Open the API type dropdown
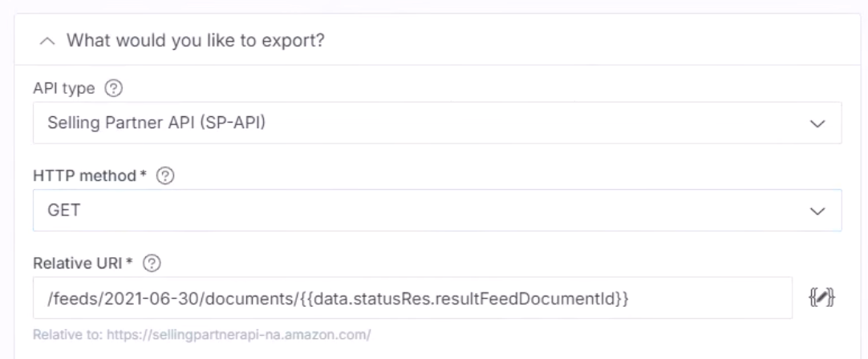The width and height of the screenshot is (868, 359). pos(437,123)
